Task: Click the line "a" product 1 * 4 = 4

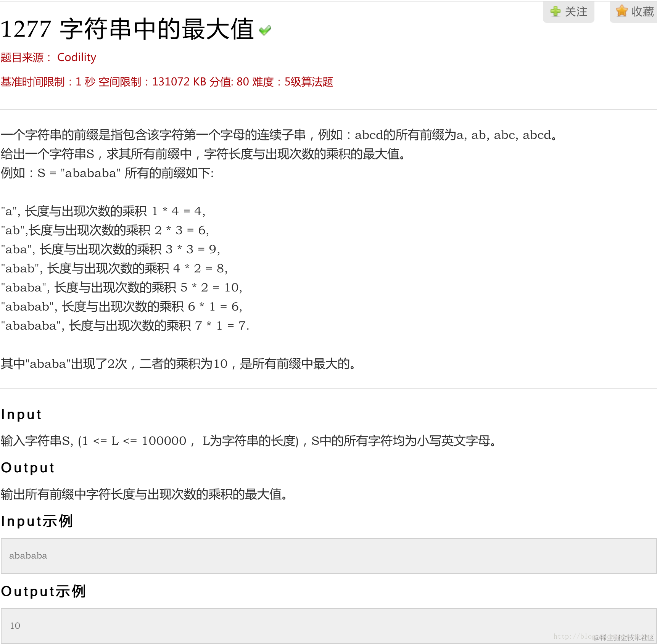Action: coord(103,211)
